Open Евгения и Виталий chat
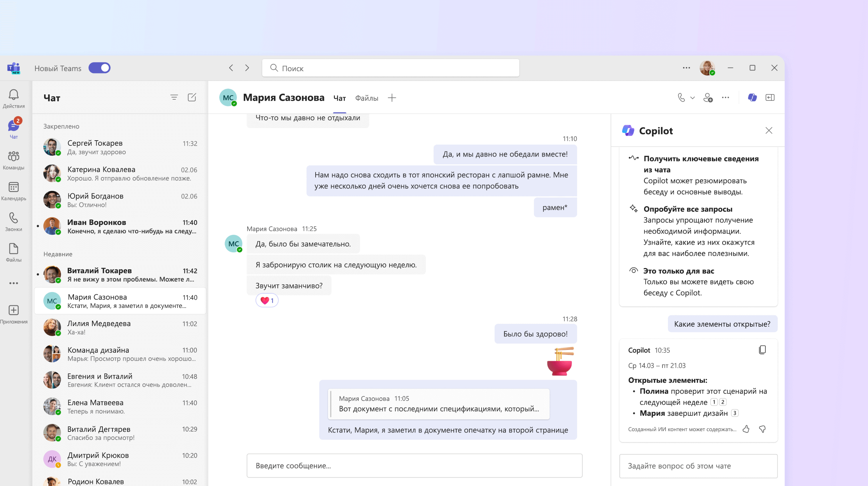Screen dimensions: 868x486 (120, 380)
